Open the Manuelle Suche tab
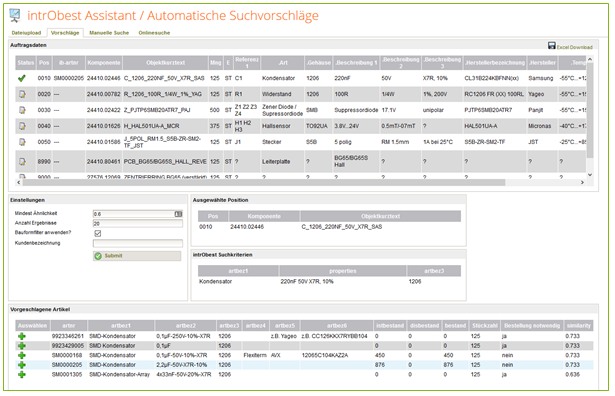The width and height of the screenshot is (615, 396). point(109,33)
